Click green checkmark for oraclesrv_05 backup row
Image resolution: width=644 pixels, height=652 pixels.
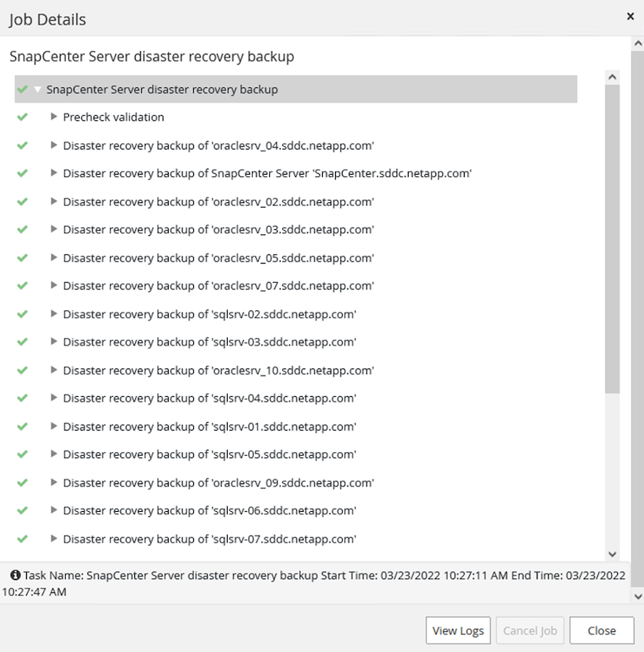(22, 257)
